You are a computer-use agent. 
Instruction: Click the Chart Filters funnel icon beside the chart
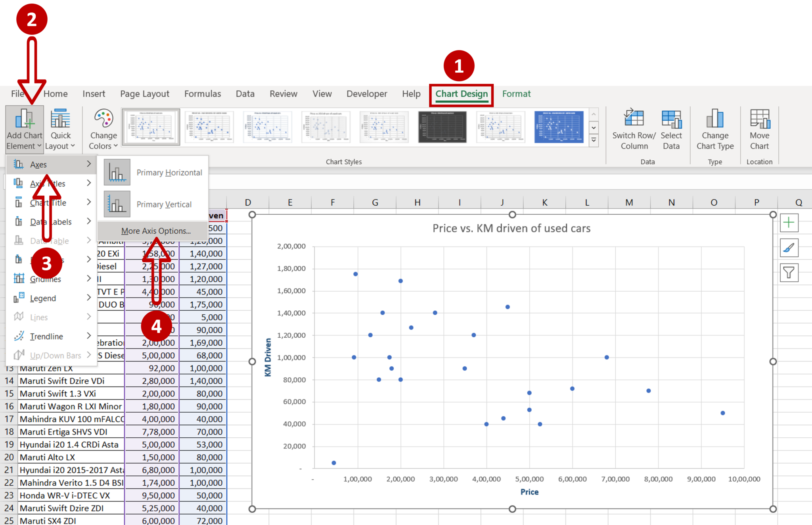tap(789, 273)
